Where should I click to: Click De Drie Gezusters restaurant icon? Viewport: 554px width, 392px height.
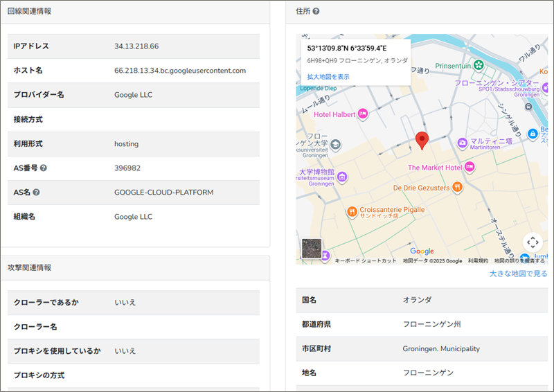point(456,187)
